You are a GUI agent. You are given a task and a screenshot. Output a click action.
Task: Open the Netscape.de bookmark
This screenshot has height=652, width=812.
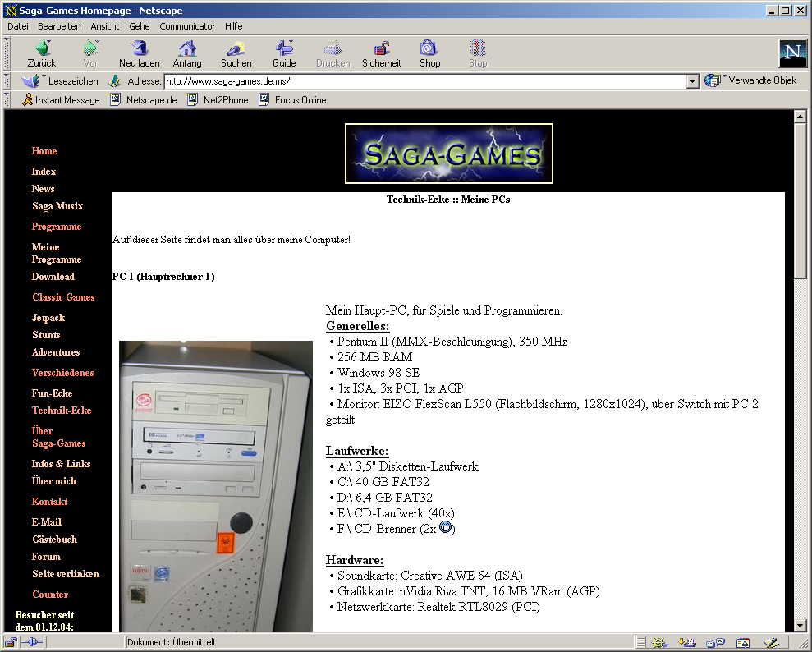(144, 100)
